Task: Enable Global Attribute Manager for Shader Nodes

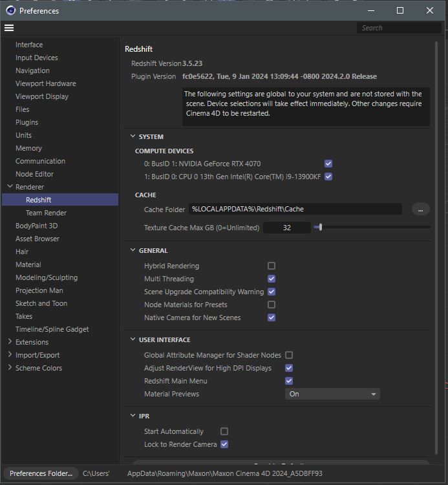Action: click(289, 355)
